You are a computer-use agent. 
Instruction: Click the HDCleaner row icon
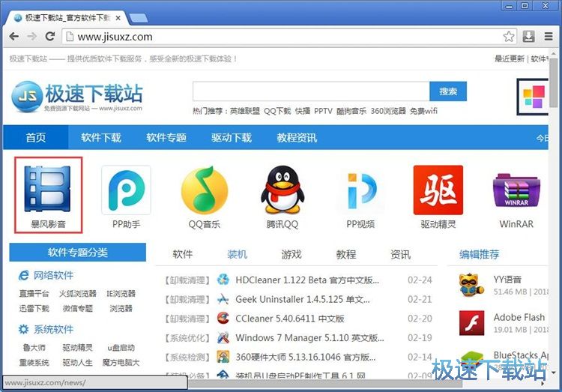(x=223, y=280)
